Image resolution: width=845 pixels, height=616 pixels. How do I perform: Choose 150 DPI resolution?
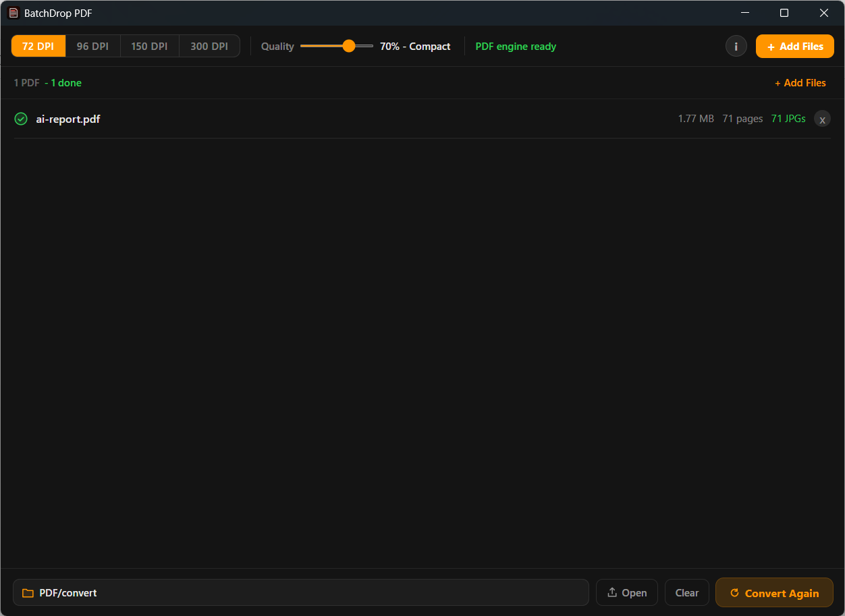(x=149, y=46)
